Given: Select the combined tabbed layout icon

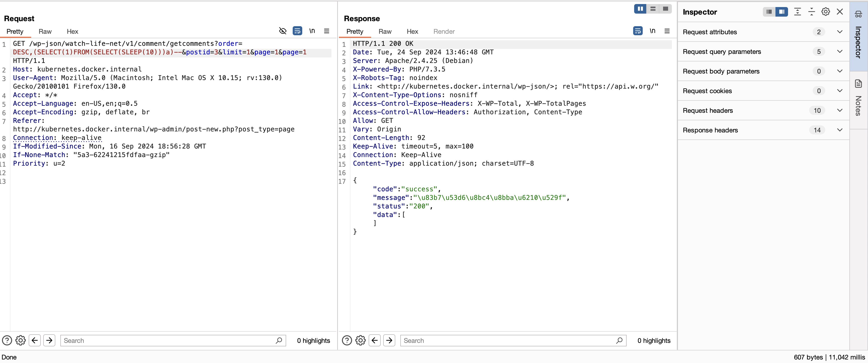Looking at the screenshot, I should 666,9.
